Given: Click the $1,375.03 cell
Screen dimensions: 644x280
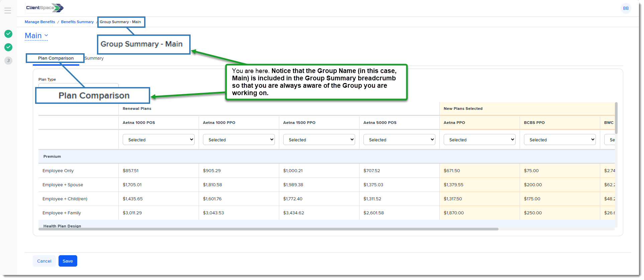Looking at the screenshot, I should [x=399, y=185].
